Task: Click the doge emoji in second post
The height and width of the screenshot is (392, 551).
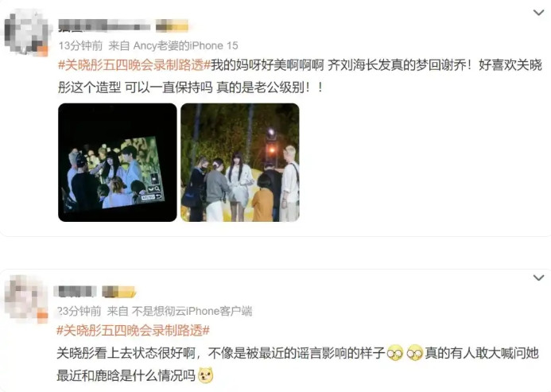Action: click(206, 375)
